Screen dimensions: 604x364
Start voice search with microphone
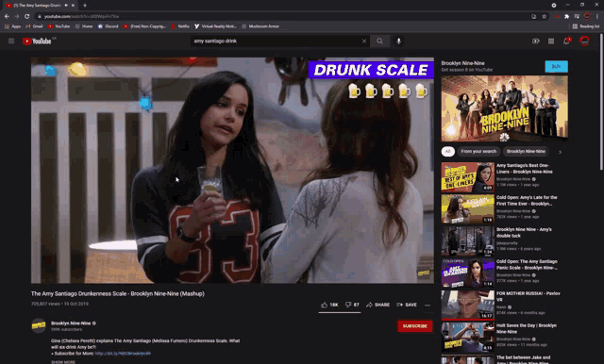(398, 41)
